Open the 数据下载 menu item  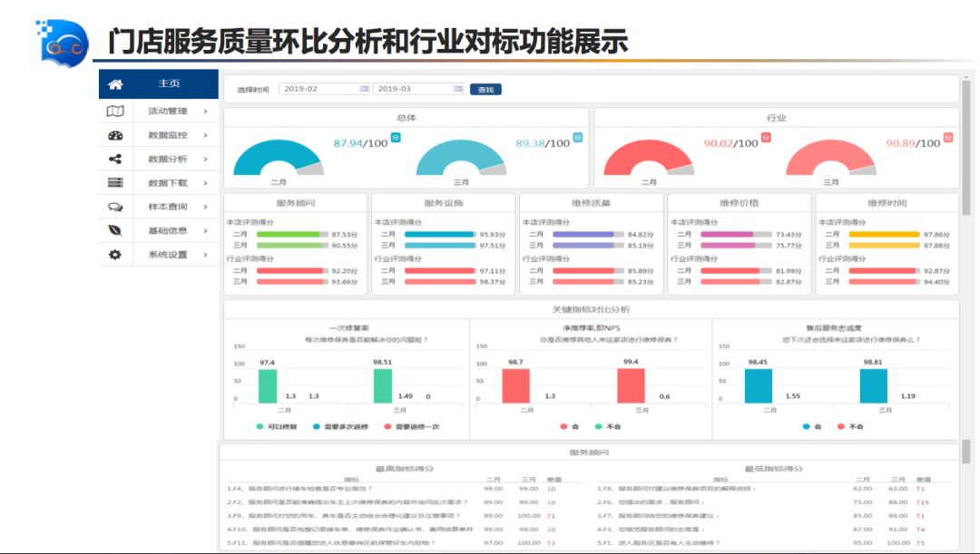168,183
